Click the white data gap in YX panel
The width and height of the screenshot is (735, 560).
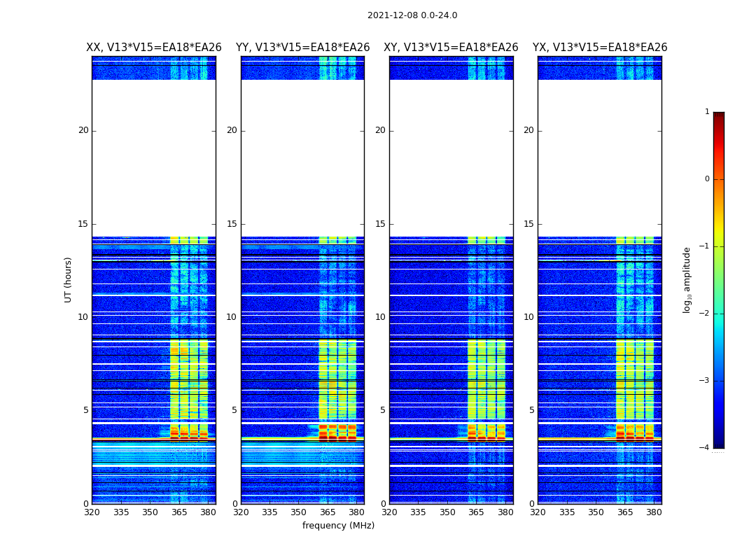pos(599,157)
